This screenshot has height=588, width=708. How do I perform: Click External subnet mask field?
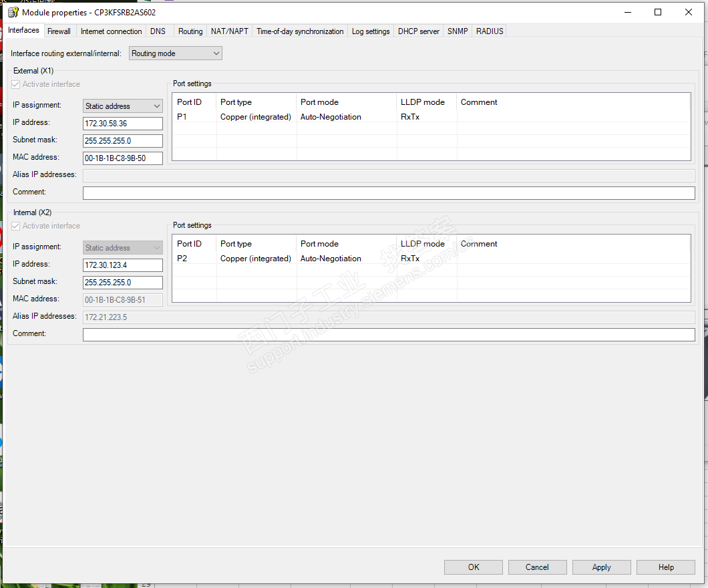[x=122, y=141]
